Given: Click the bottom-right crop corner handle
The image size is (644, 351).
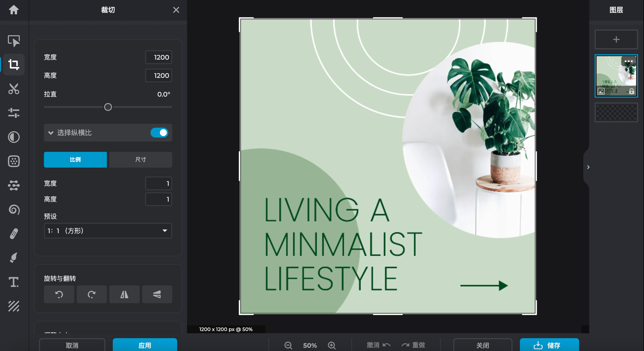Looking at the screenshot, I should pyautogui.click(x=535, y=314).
